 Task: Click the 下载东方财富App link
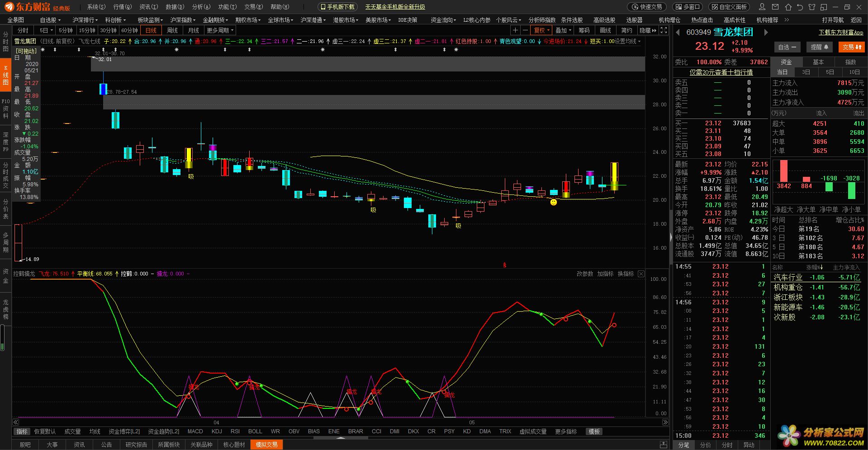point(841,33)
